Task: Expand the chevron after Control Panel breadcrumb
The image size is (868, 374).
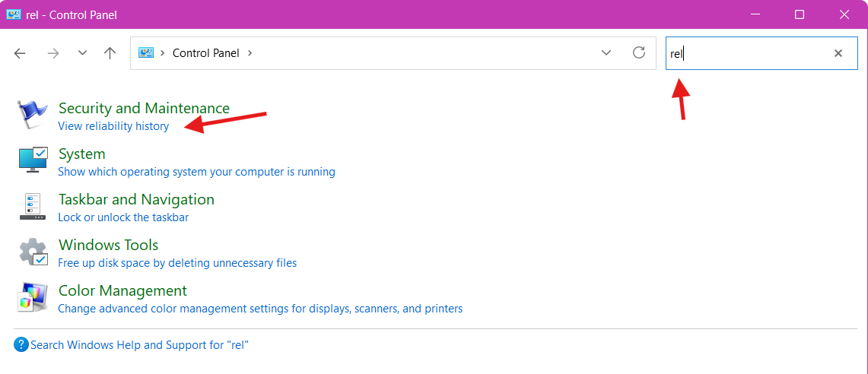Action: [x=250, y=53]
